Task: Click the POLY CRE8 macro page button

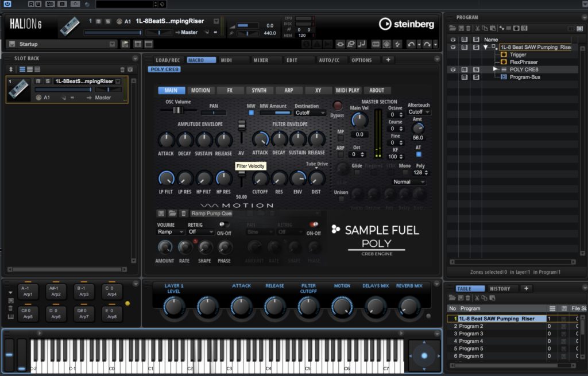Action: 165,69
